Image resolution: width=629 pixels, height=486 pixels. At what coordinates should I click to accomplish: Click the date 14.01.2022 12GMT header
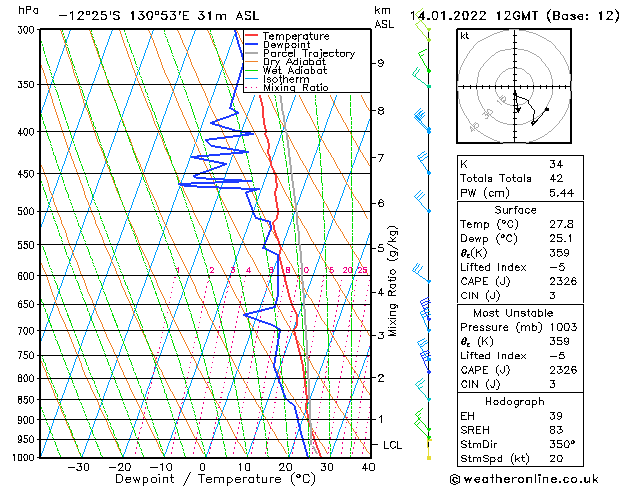coord(515,16)
